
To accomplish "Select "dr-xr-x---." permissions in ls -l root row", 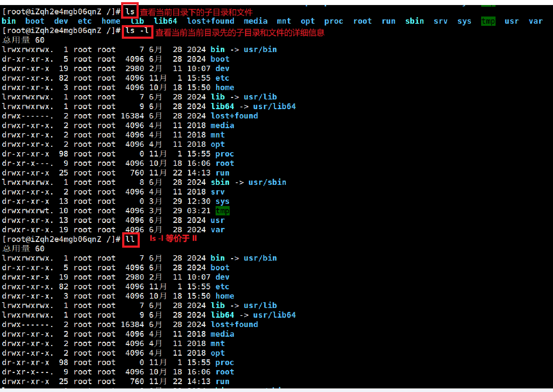I will 28,163.
